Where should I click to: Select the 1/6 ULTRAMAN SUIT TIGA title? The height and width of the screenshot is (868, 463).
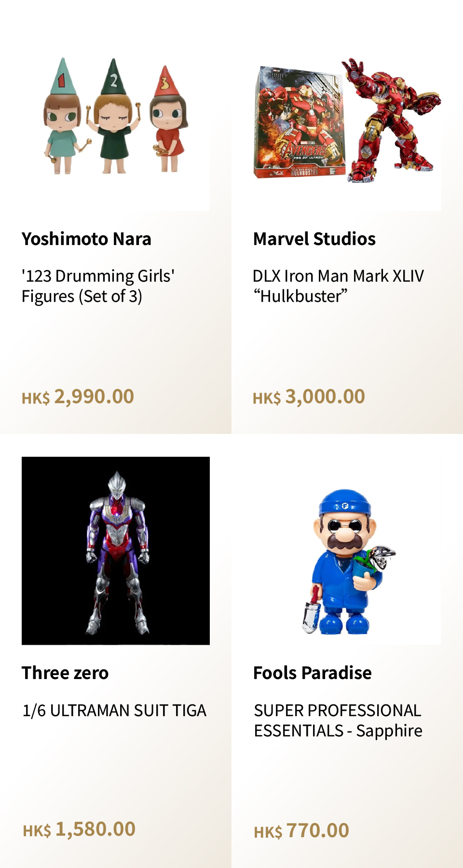click(x=114, y=711)
